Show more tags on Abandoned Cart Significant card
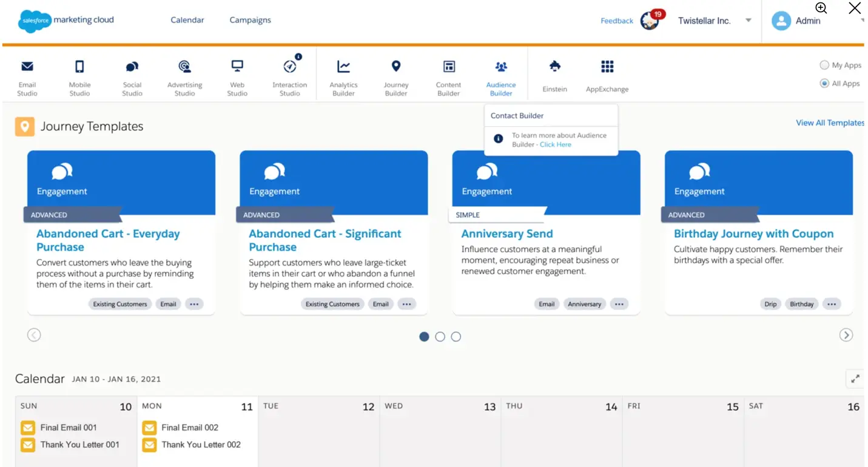The image size is (868, 467). [407, 304]
